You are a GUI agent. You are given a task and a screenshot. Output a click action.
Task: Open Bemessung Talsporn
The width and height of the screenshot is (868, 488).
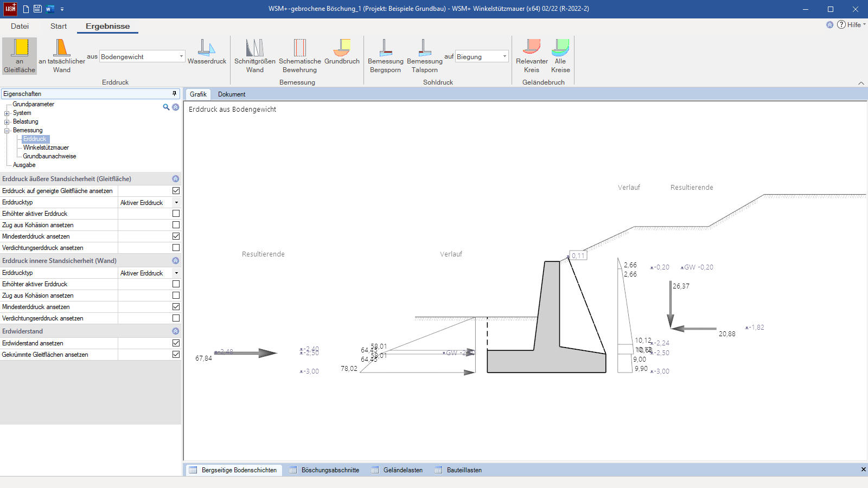425,56
